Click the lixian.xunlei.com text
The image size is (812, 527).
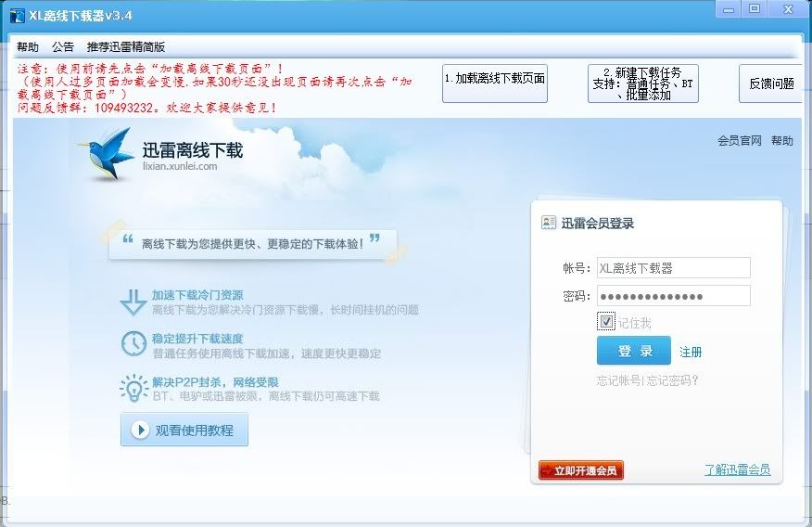point(180,166)
